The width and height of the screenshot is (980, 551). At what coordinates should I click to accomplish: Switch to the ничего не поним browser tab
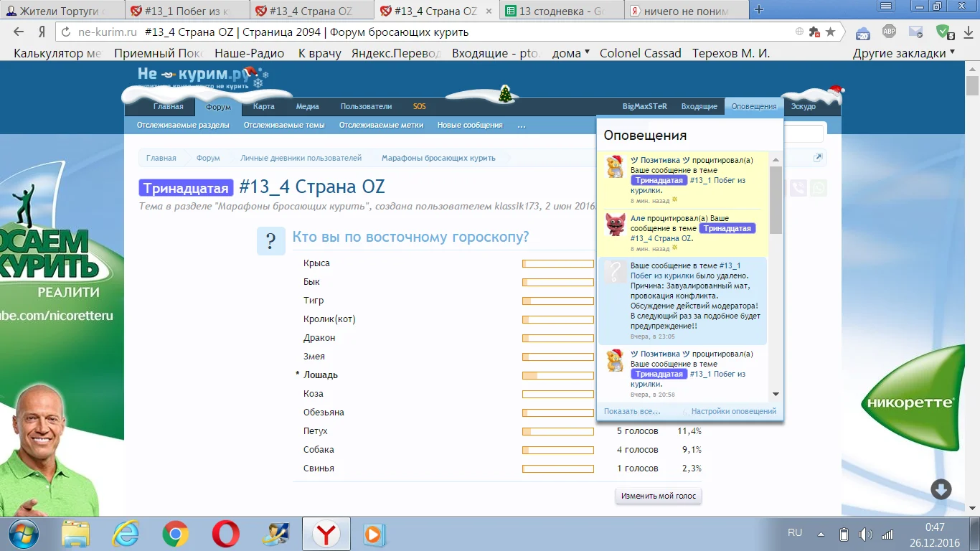coord(687,11)
